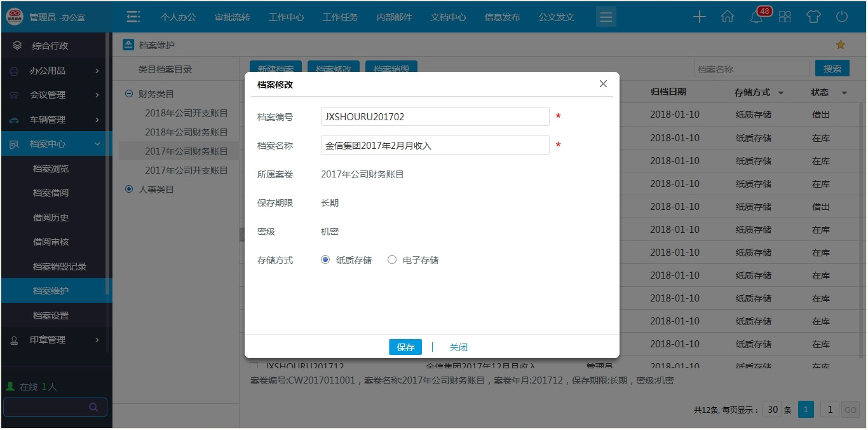Open the 内部邮件 menu item
Screen dimensions: 868x430
(x=394, y=17)
